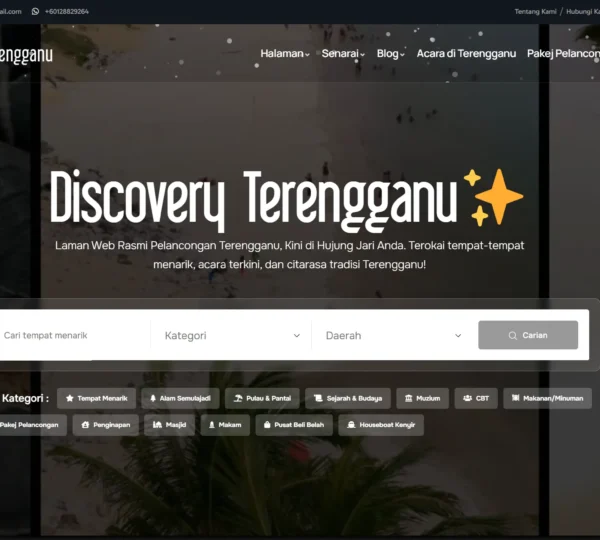
Task: Focus the Cari tempat menarik search field
Action: pos(75,335)
